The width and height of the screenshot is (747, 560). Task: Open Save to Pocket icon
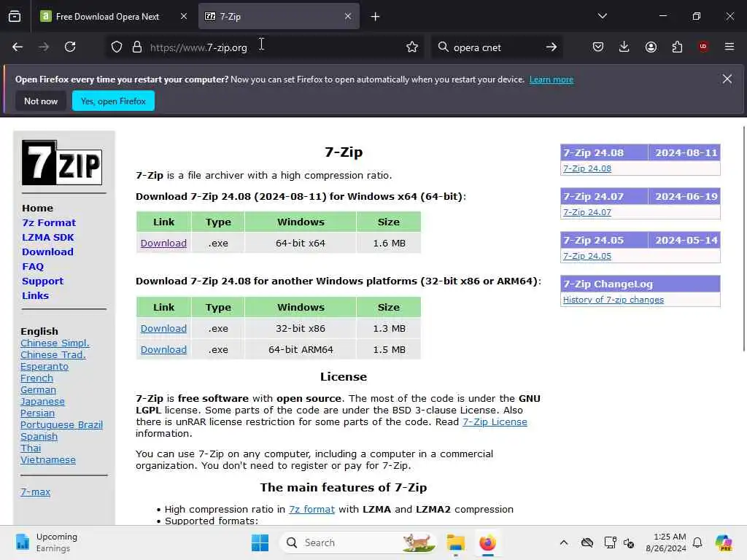point(598,47)
